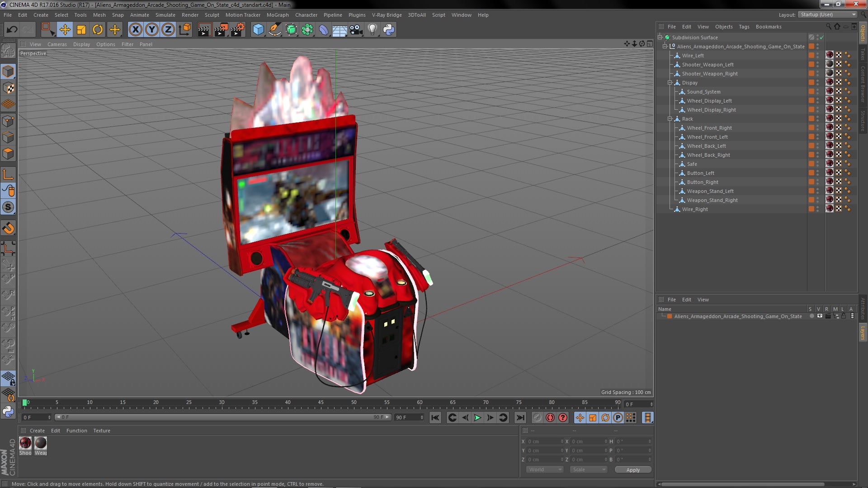Image resolution: width=868 pixels, height=488 pixels.
Task: Select Shooter_Weapon_Right object
Action: coord(709,74)
